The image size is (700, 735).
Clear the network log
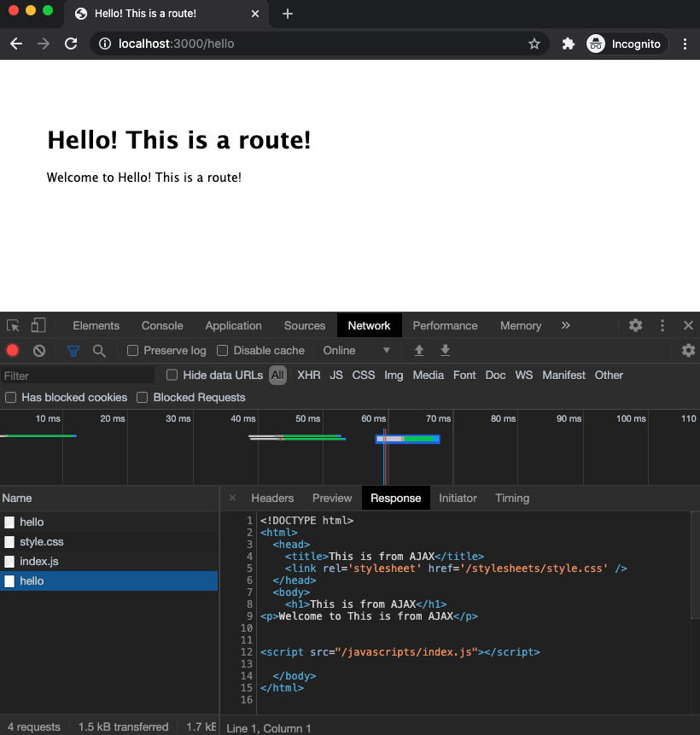pos(39,350)
